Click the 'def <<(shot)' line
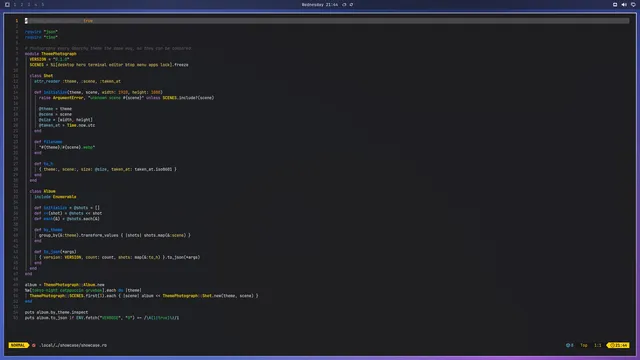 [68, 213]
